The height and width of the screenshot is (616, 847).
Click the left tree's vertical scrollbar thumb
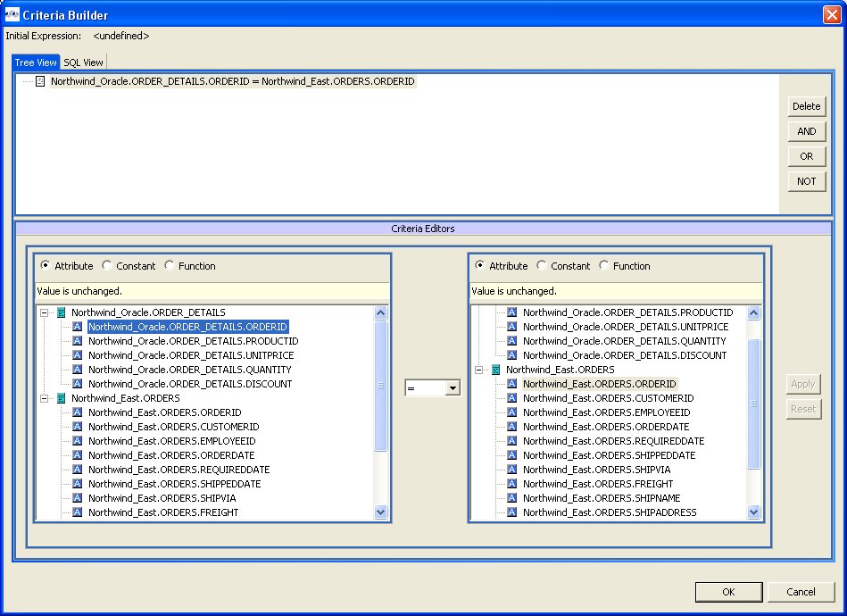pyautogui.click(x=381, y=386)
